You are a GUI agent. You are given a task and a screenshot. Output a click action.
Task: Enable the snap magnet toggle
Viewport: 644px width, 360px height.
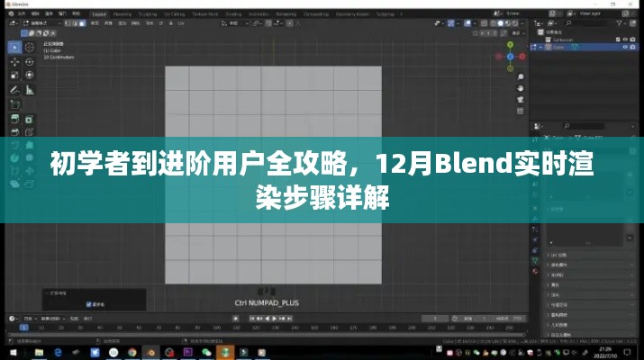coord(268,23)
